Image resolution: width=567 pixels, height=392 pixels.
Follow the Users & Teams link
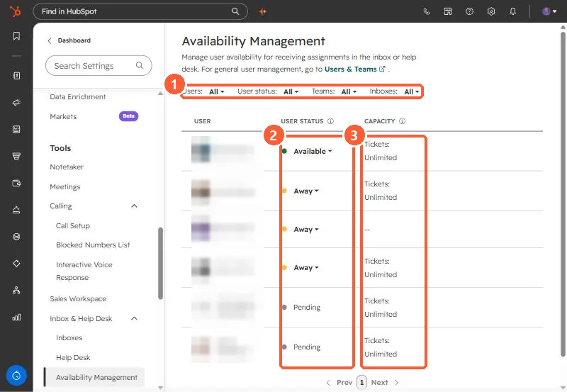pos(350,69)
